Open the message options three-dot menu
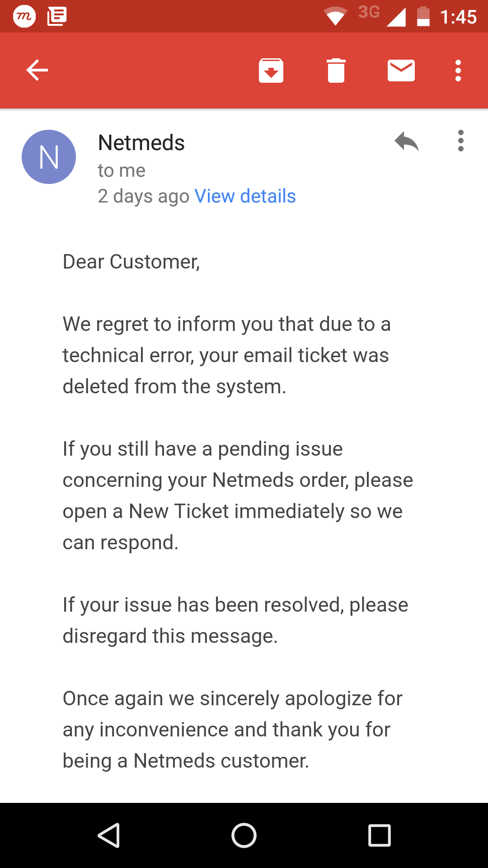The height and width of the screenshot is (868, 488). tap(460, 141)
